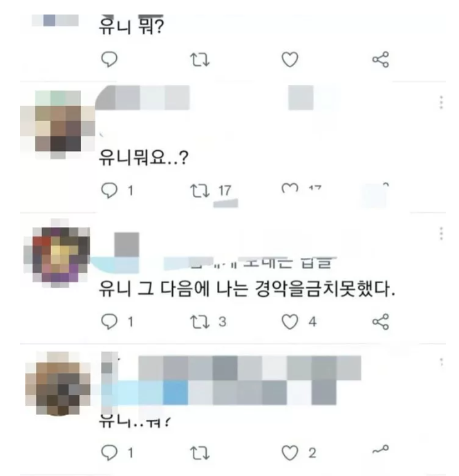The width and height of the screenshot is (459, 476).
Task: Like the tweet showing 4 likes
Action: tap(290, 322)
